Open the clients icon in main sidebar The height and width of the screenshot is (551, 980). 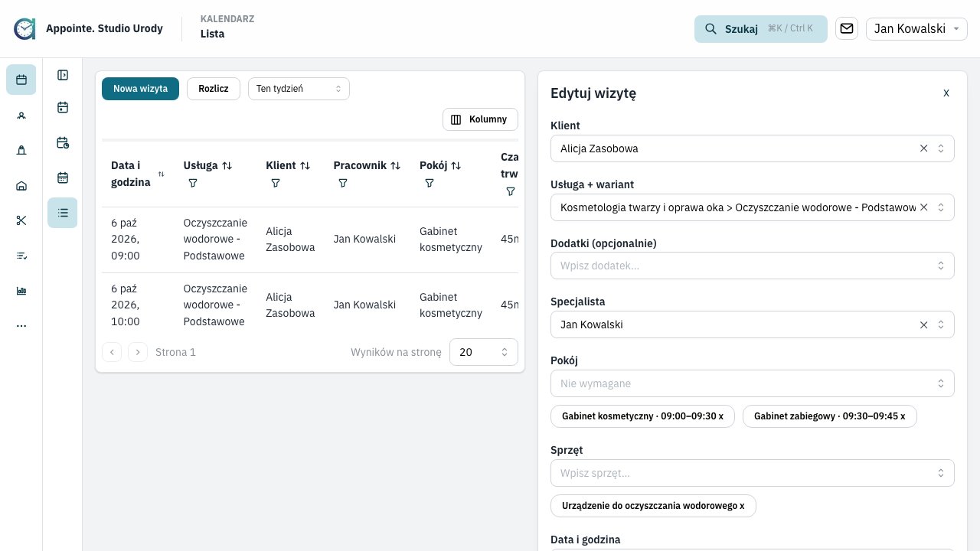click(x=21, y=116)
